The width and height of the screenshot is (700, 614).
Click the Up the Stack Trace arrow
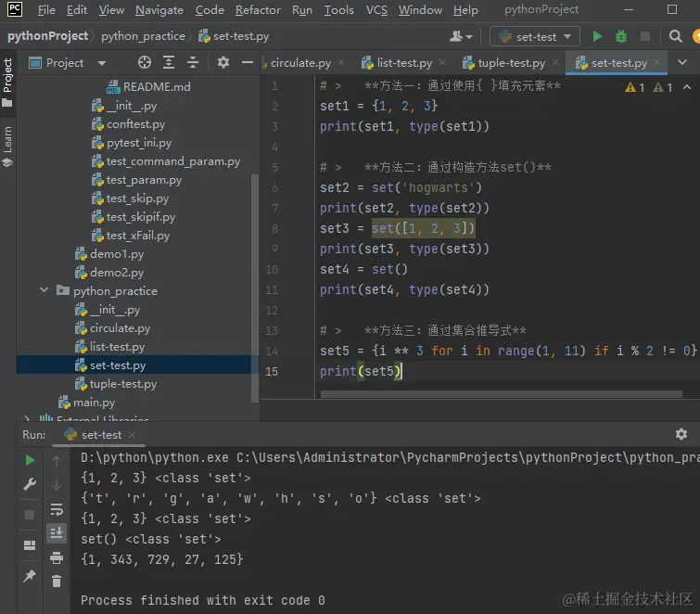pyautogui.click(x=57, y=460)
